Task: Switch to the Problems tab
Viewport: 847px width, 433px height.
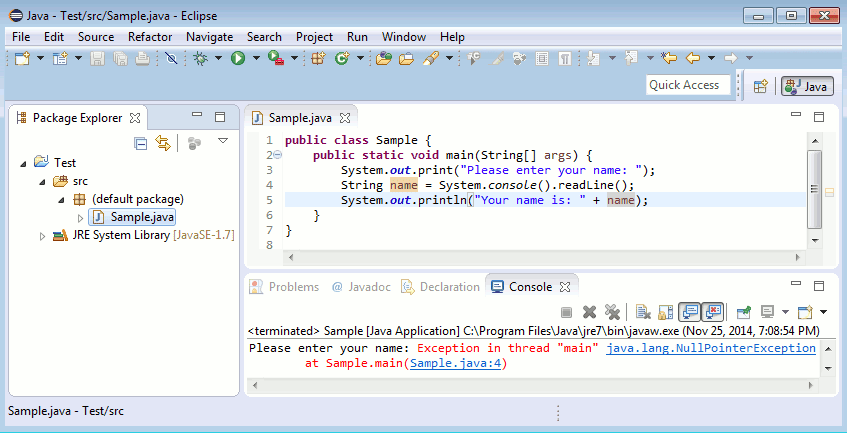Action: coord(285,287)
